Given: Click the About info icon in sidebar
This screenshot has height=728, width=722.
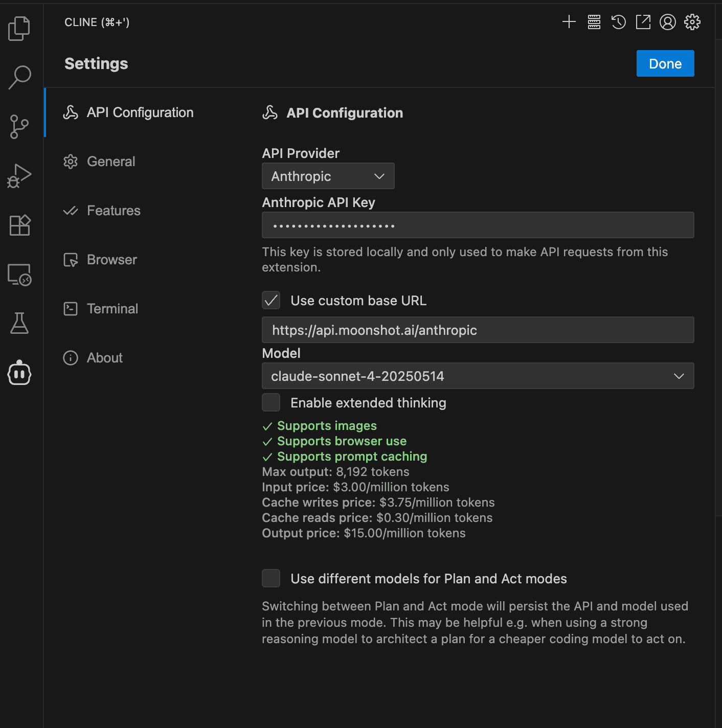Looking at the screenshot, I should point(71,358).
